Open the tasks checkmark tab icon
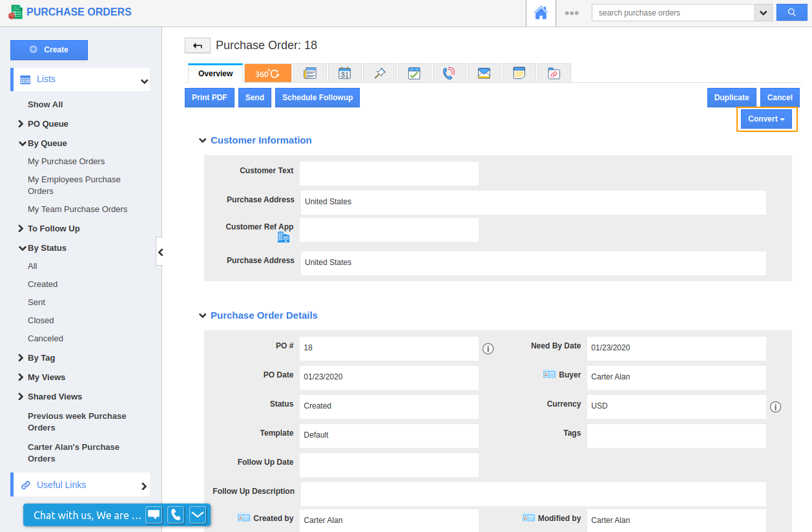812x532 pixels. coord(414,74)
